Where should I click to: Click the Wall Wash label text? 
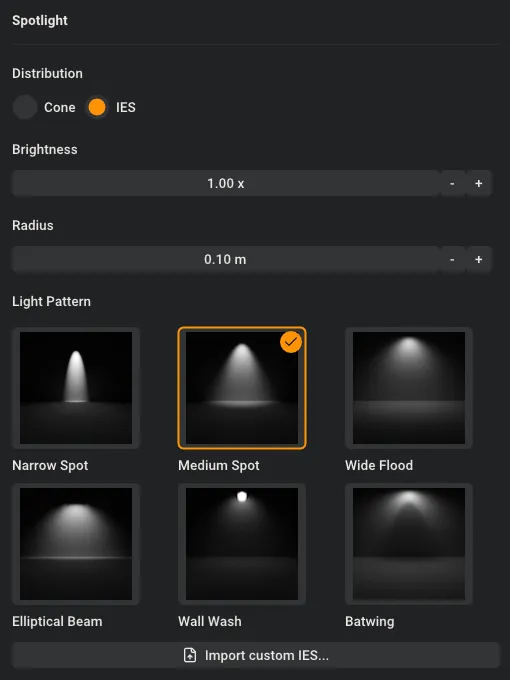tap(210, 621)
